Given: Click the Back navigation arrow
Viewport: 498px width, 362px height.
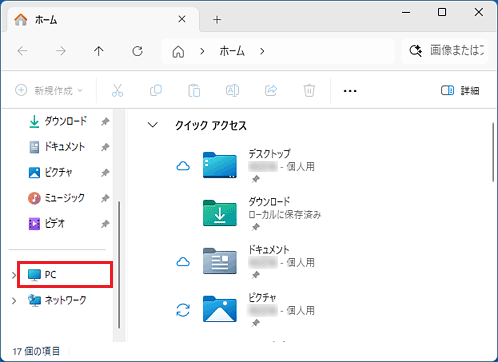Looking at the screenshot, I should click(22, 51).
